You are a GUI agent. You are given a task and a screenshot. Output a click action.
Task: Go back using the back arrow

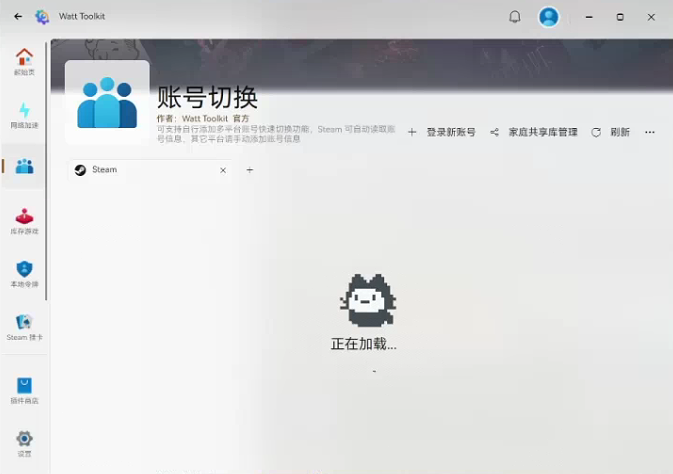(x=18, y=16)
